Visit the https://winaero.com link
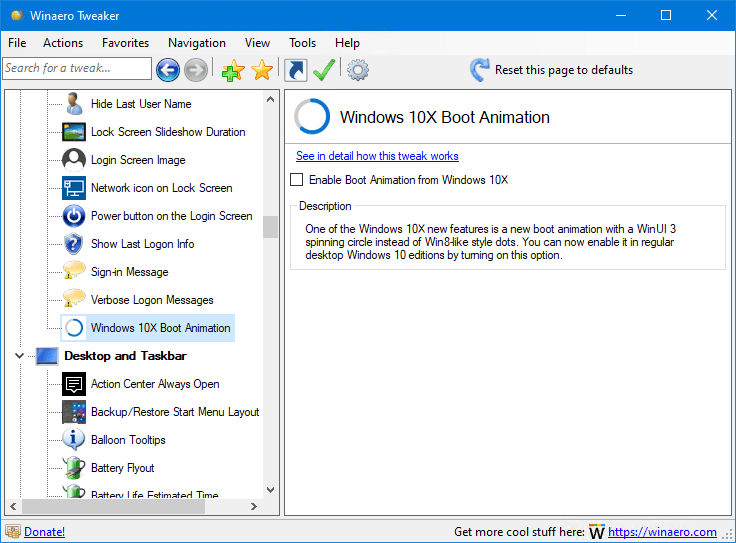 [662, 532]
